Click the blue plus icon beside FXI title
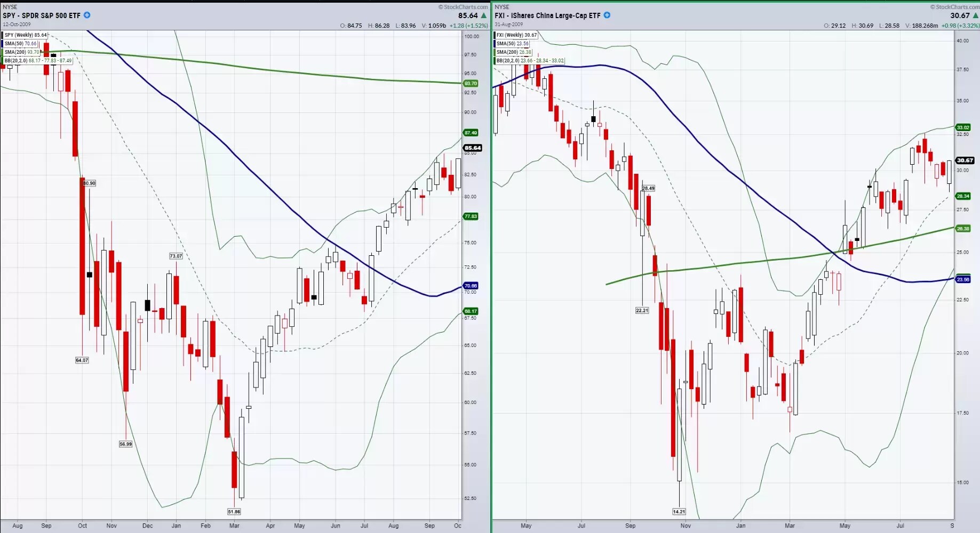 click(x=607, y=15)
